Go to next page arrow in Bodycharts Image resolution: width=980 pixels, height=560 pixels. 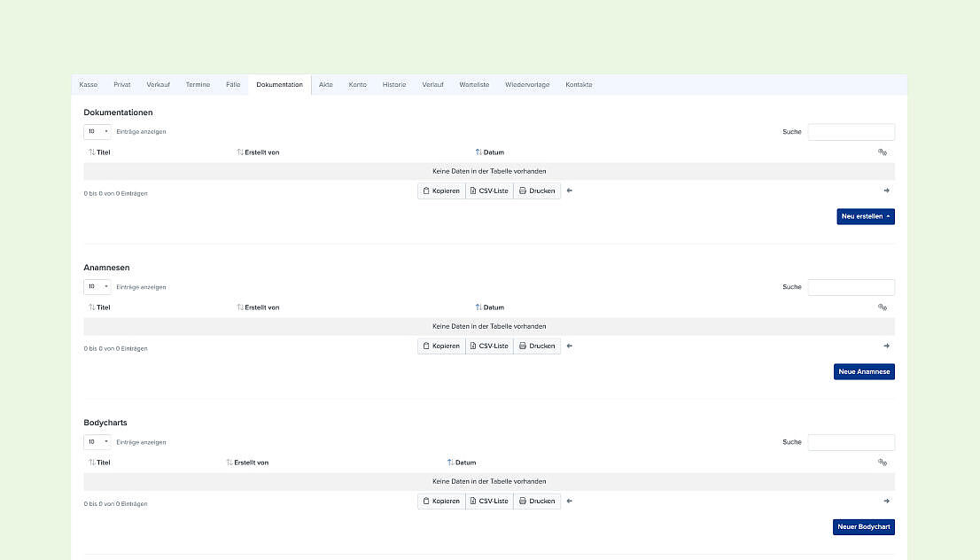point(886,501)
